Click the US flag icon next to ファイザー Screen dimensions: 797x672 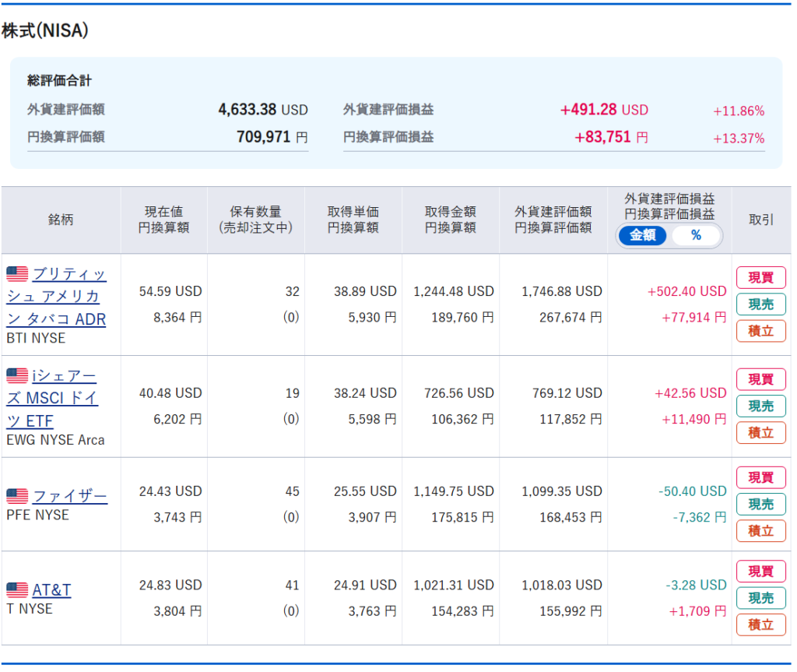(17, 496)
